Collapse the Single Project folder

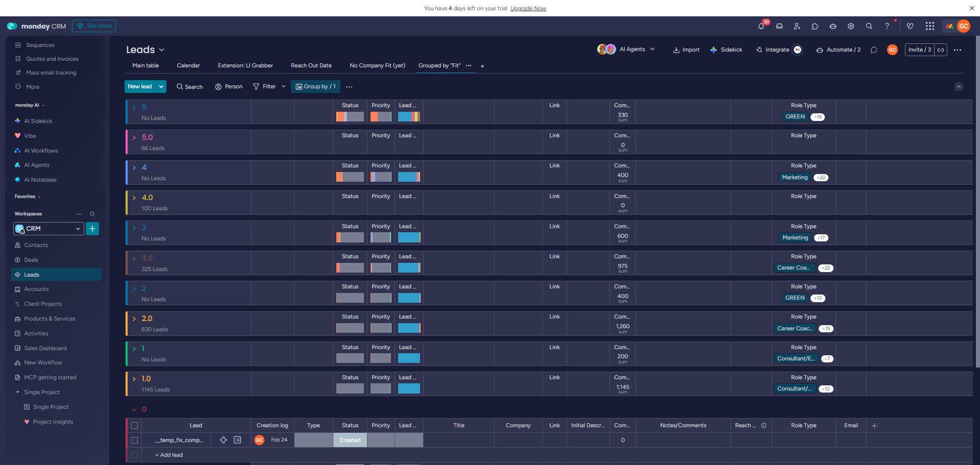click(x=17, y=393)
